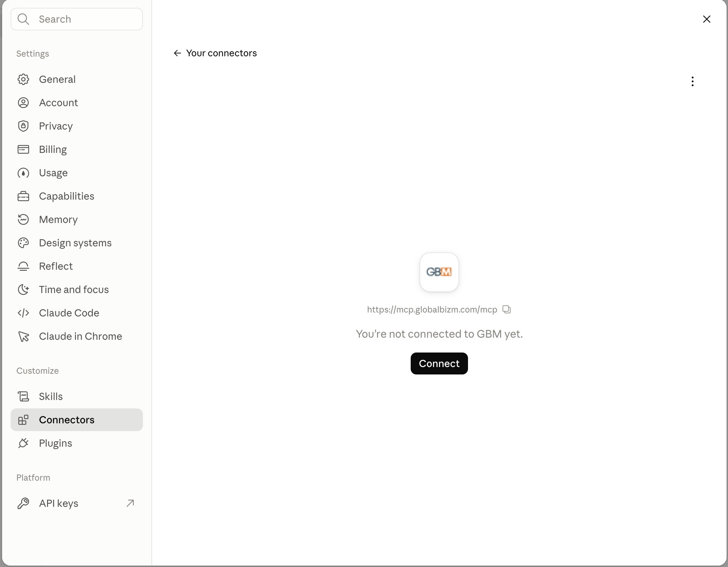Click into the Search settings field
The width and height of the screenshot is (728, 567).
point(77,19)
